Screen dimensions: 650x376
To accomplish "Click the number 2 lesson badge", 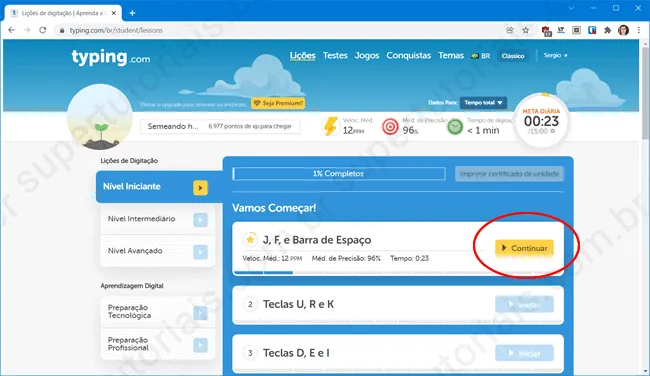I will 250,304.
